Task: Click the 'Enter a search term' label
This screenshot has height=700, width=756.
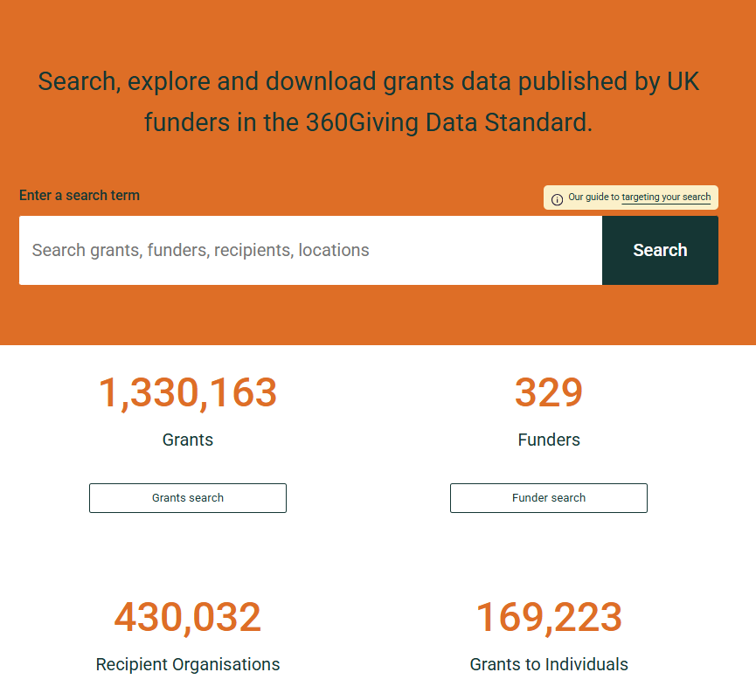Action: pos(80,195)
